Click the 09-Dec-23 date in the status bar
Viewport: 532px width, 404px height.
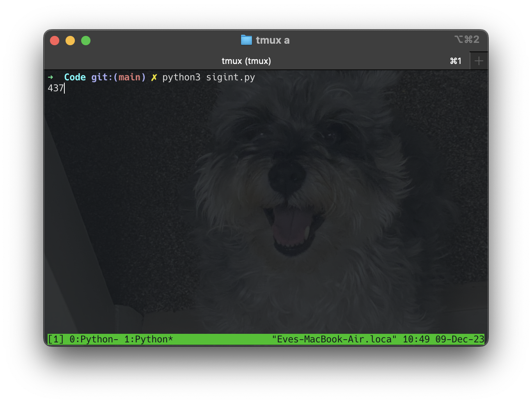click(x=459, y=339)
